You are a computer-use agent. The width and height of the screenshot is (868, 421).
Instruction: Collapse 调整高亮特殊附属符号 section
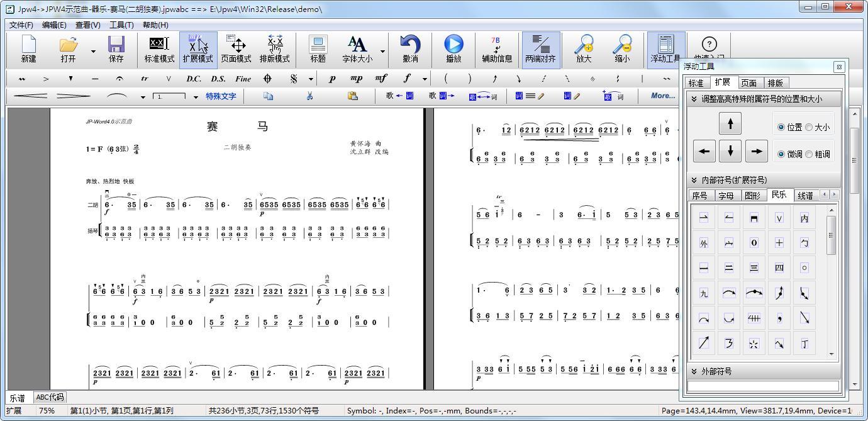point(764,99)
